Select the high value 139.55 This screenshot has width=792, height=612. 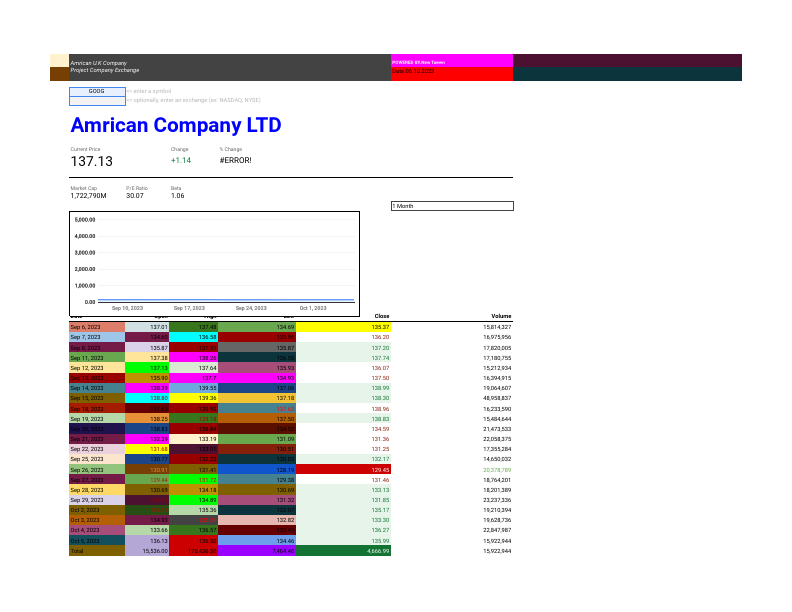[x=193, y=388]
